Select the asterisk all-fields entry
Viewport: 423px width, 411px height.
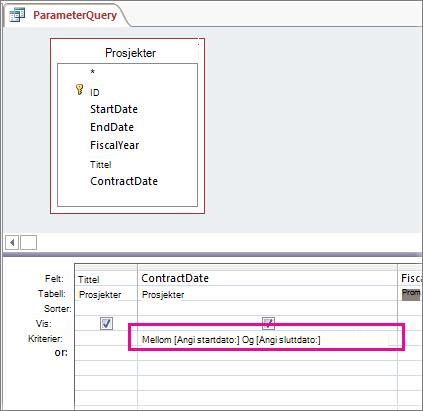pyautogui.click(x=93, y=71)
